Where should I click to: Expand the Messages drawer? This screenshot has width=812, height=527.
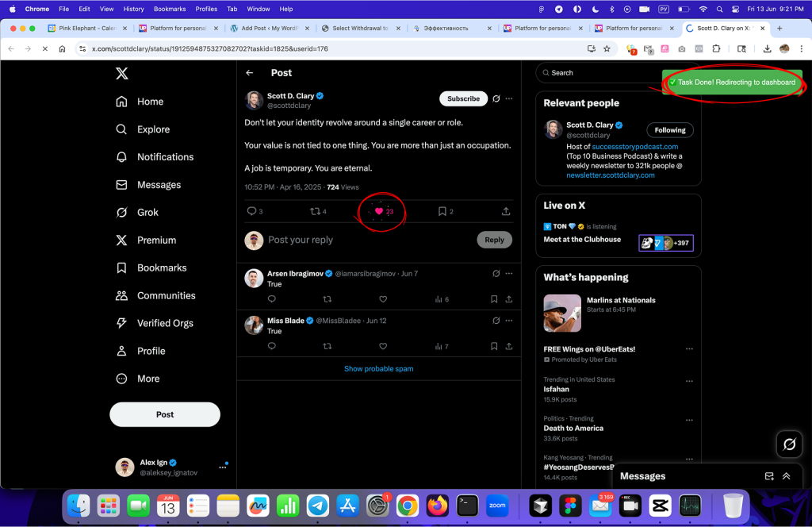[786, 476]
